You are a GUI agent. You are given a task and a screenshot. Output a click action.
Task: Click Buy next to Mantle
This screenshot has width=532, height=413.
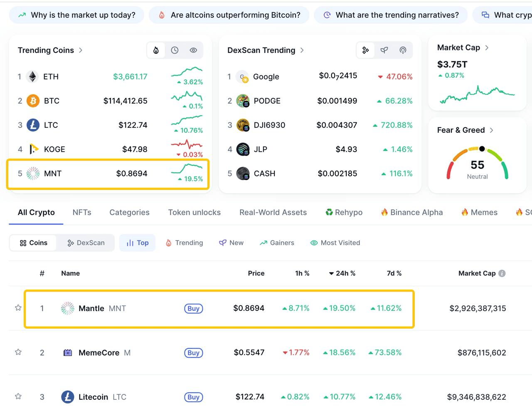coord(194,308)
